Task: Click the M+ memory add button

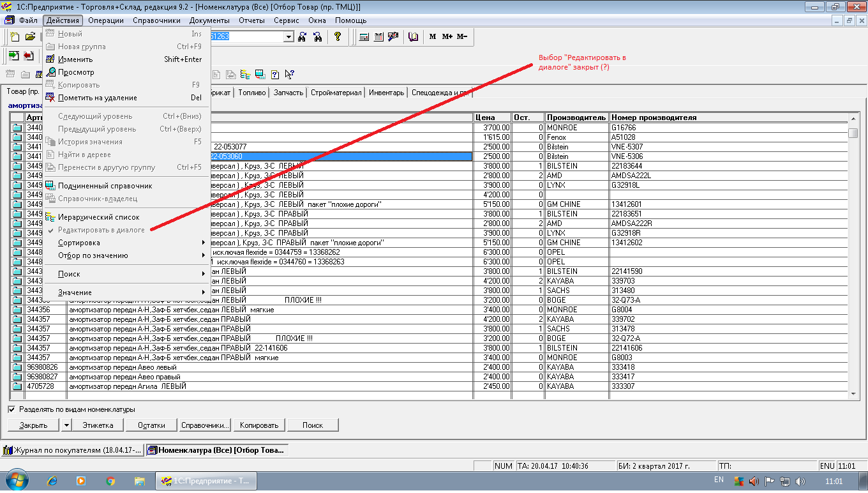Action: [x=447, y=37]
